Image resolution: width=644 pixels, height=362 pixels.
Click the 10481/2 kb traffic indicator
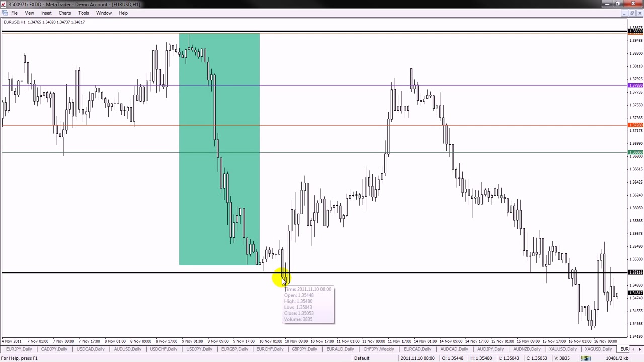coord(617,358)
